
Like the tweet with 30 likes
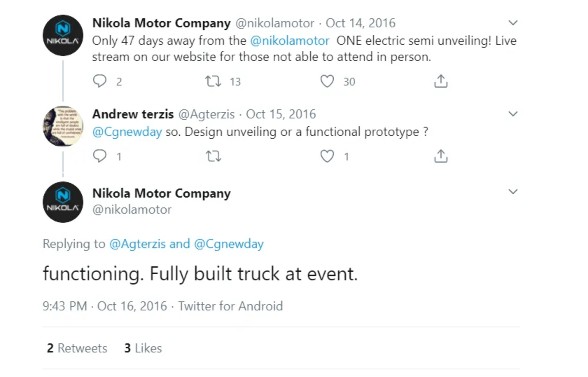point(327,81)
